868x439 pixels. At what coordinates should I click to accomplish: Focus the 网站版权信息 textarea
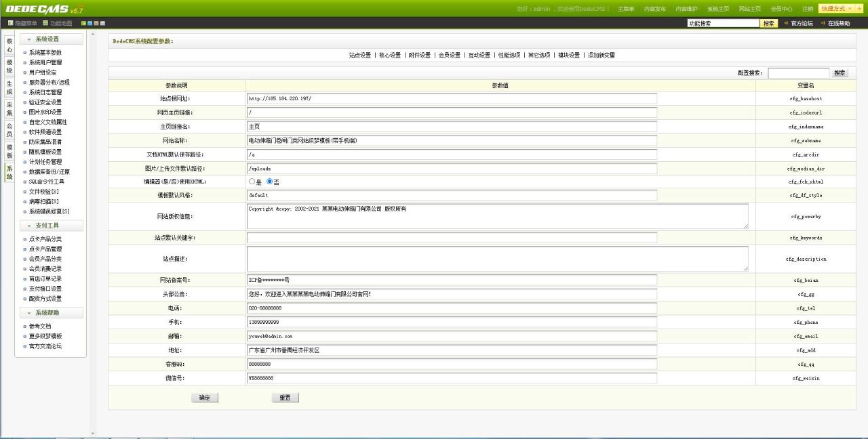498,216
